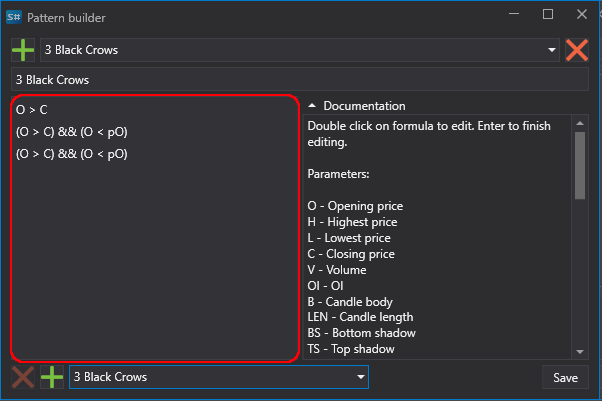This screenshot has height=401, width=602.
Task: Open the bottom 3 Black Crows combo box
Action: coord(219,377)
